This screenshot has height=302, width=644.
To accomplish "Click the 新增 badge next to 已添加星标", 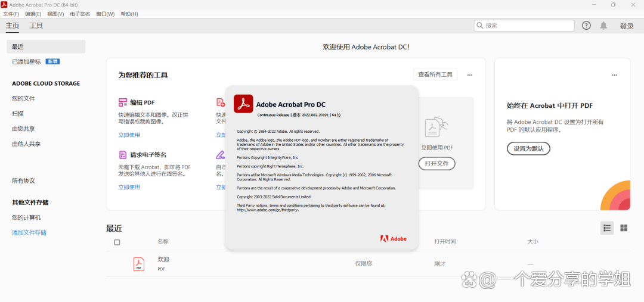I will (52, 61).
